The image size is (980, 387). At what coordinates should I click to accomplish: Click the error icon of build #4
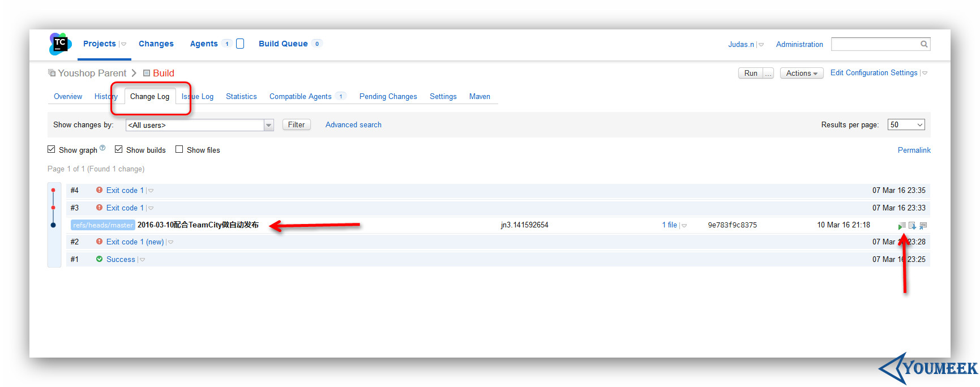[99, 190]
